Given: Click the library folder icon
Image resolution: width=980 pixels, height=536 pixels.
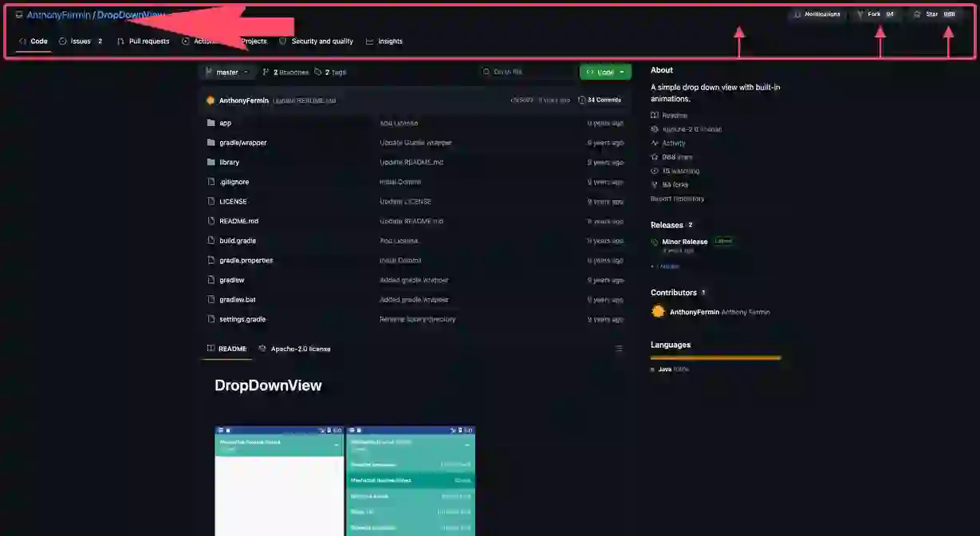Looking at the screenshot, I should [x=211, y=163].
